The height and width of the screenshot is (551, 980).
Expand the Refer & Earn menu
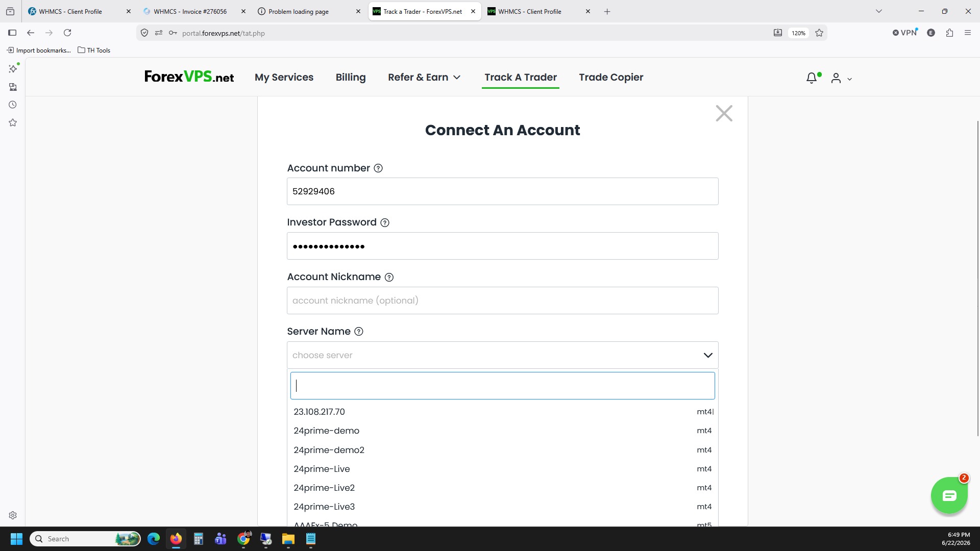tap(424, 77)
